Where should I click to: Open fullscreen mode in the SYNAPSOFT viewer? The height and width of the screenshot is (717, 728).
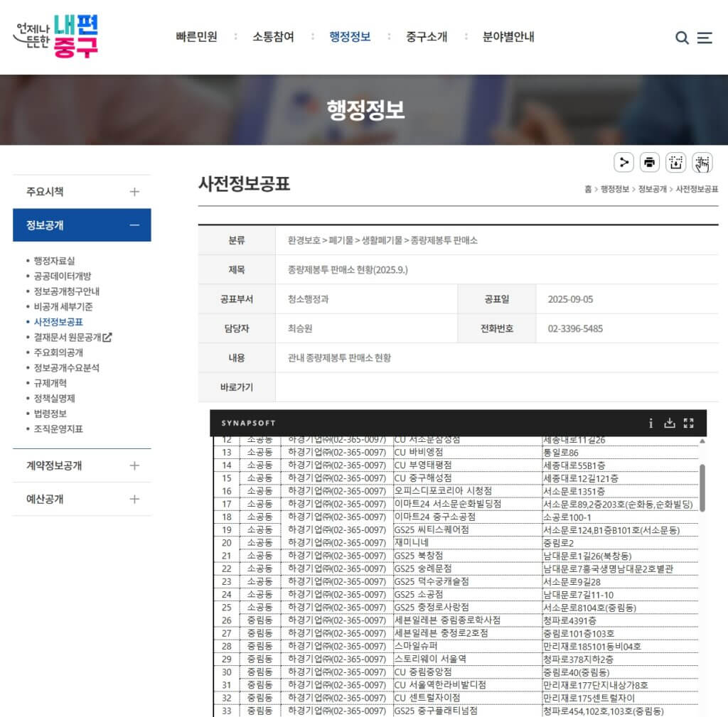(687, 423)
